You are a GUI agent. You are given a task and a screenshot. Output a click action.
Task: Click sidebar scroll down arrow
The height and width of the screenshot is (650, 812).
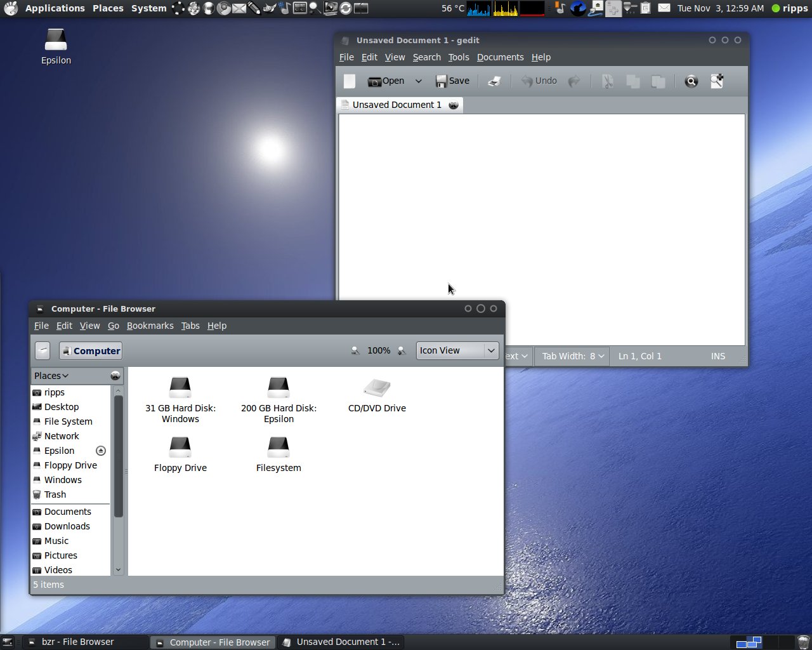118,570
